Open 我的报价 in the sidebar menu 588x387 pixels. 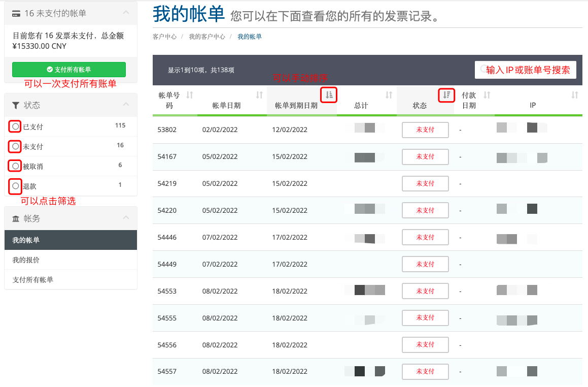[x=26, y=260]
